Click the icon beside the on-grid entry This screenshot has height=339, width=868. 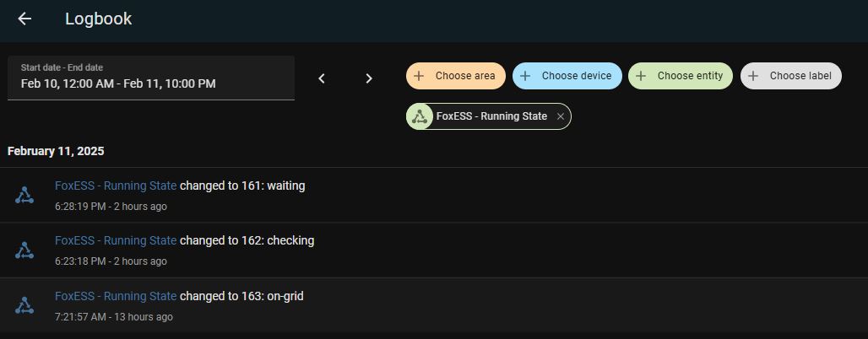[24, 305]
